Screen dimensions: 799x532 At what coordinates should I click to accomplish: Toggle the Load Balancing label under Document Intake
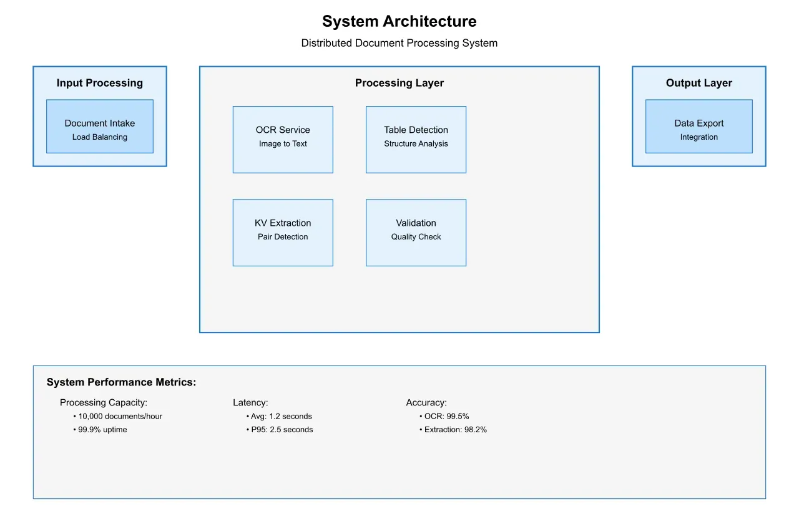(x=100, y=137)
